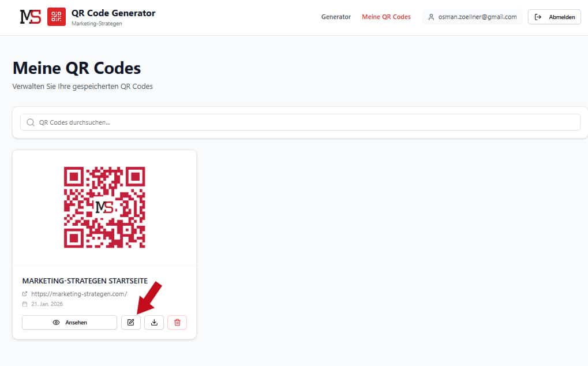Click the download icon for the QR code
This screenshot has height=366, width=588.
point(153,322)
